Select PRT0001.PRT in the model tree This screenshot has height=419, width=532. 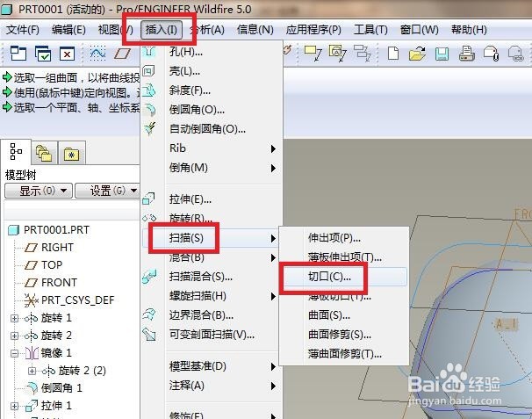(48, 230)
